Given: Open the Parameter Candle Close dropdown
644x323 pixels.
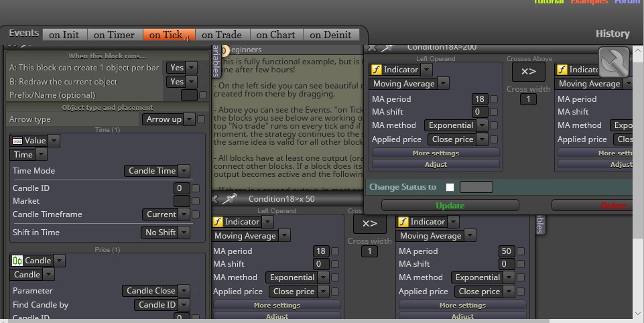Looking at the screenshot, I should pyautogui.click(x=155, y=291).
